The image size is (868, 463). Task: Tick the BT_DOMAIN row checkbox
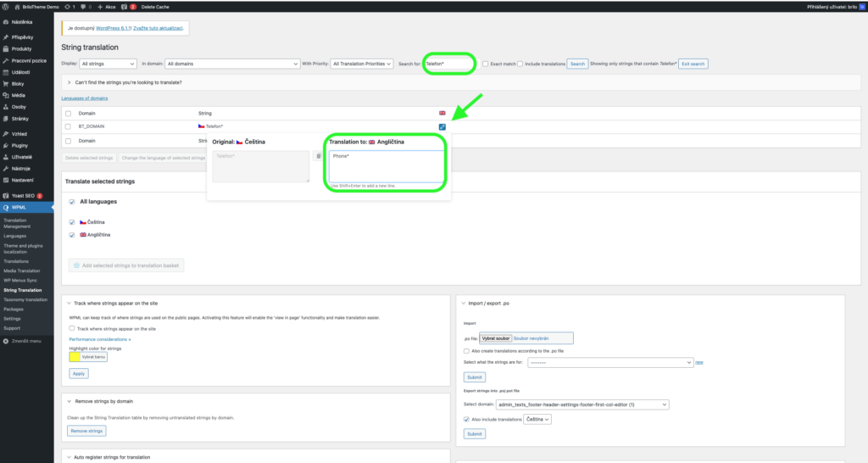(x=68, y=126)
